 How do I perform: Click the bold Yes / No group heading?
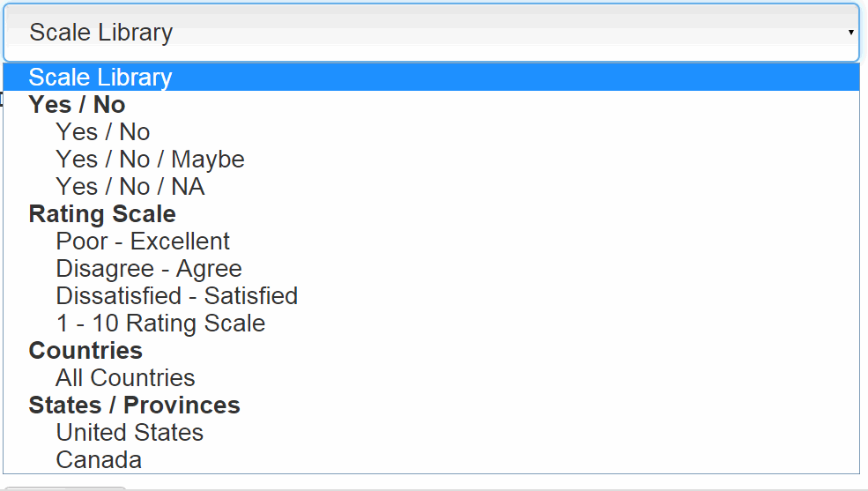[77, 105]
